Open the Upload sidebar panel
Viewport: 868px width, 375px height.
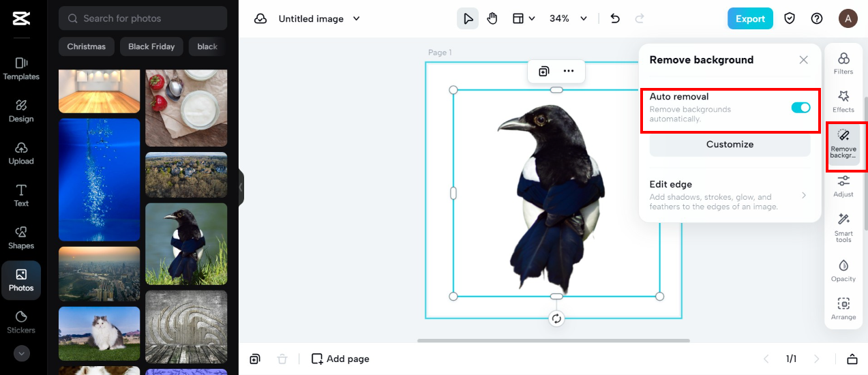point(21,153)
